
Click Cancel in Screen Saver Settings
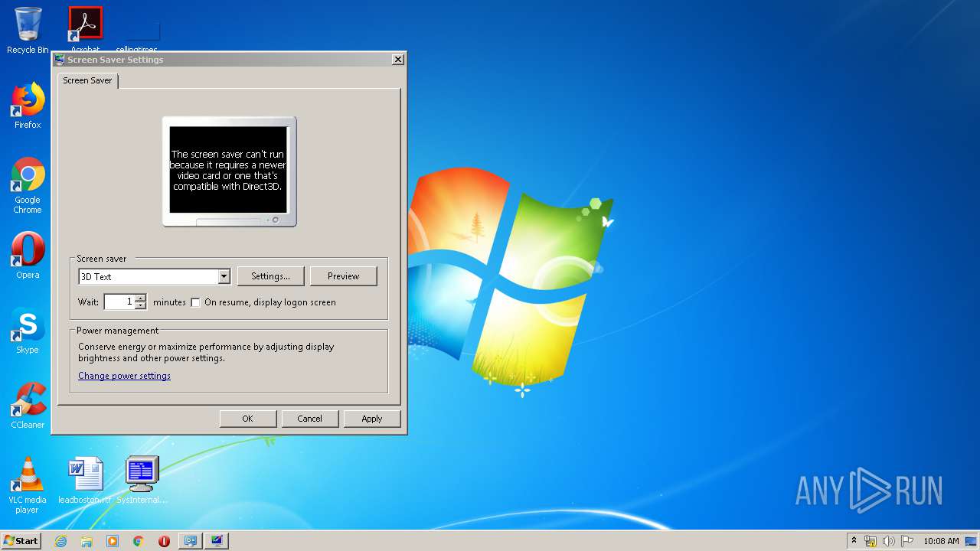[309, 419]
